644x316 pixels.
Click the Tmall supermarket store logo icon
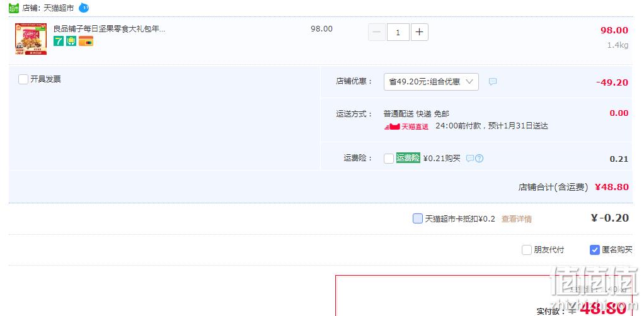[x=14, y=8]
